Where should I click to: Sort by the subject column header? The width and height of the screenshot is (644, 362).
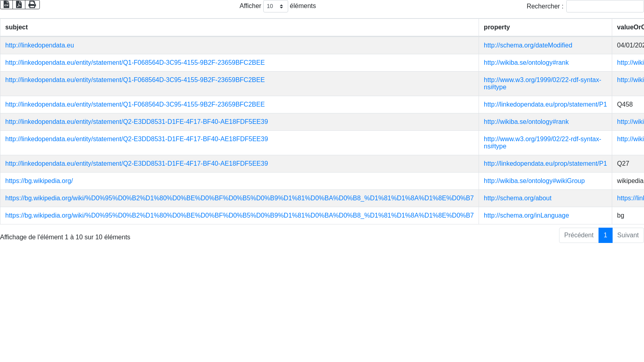tap(17, 27)
